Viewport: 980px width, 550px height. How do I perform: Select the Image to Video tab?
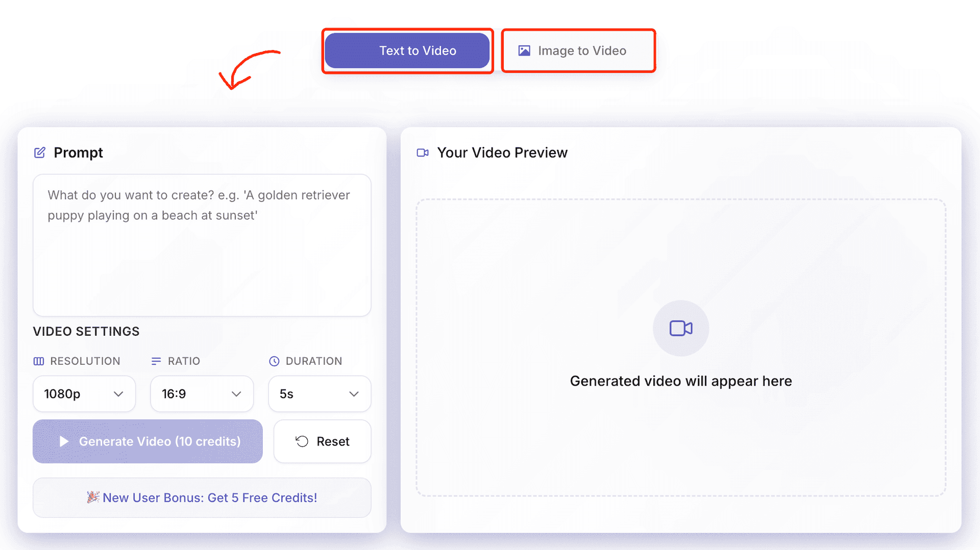click(x=578, y=51)
